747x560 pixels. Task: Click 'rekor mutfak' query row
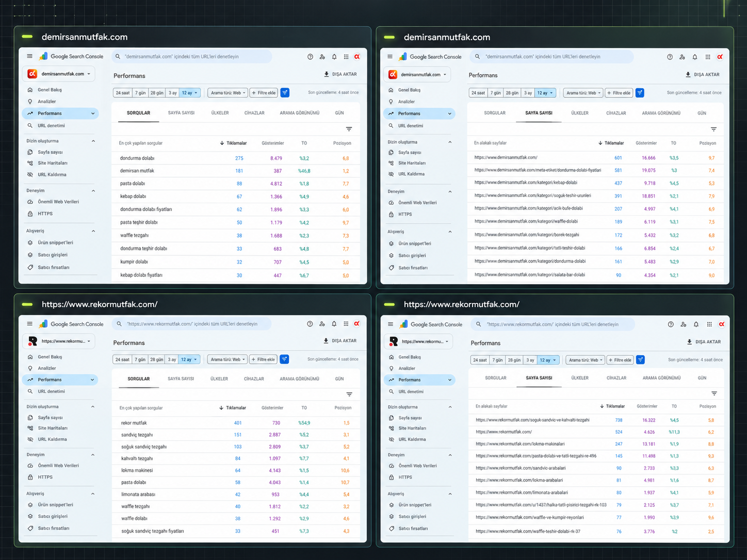coord(235,423)
